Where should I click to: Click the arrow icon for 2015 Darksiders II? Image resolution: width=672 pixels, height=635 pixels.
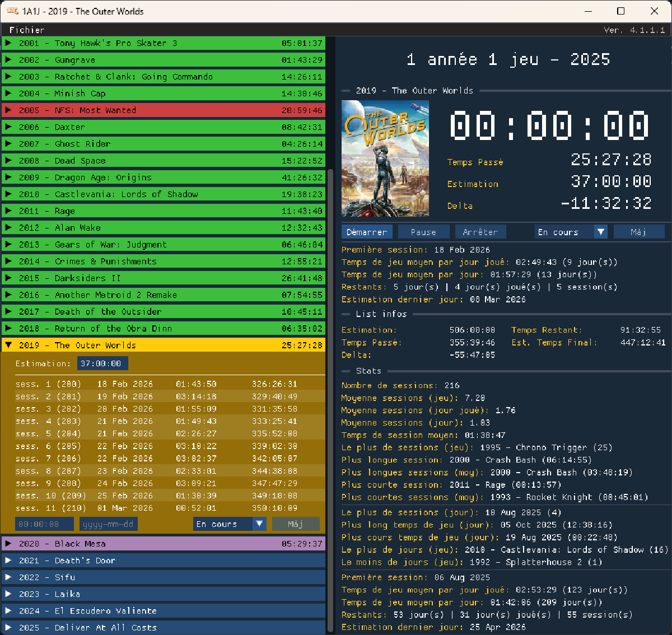pos(8,278)
